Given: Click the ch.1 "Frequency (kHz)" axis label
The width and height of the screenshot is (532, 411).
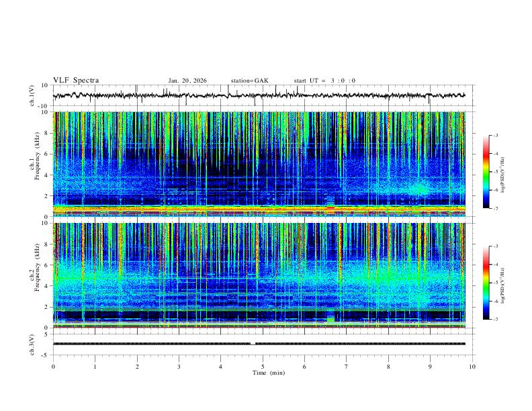Looking at the screenshot, I should tap(37, 156).
